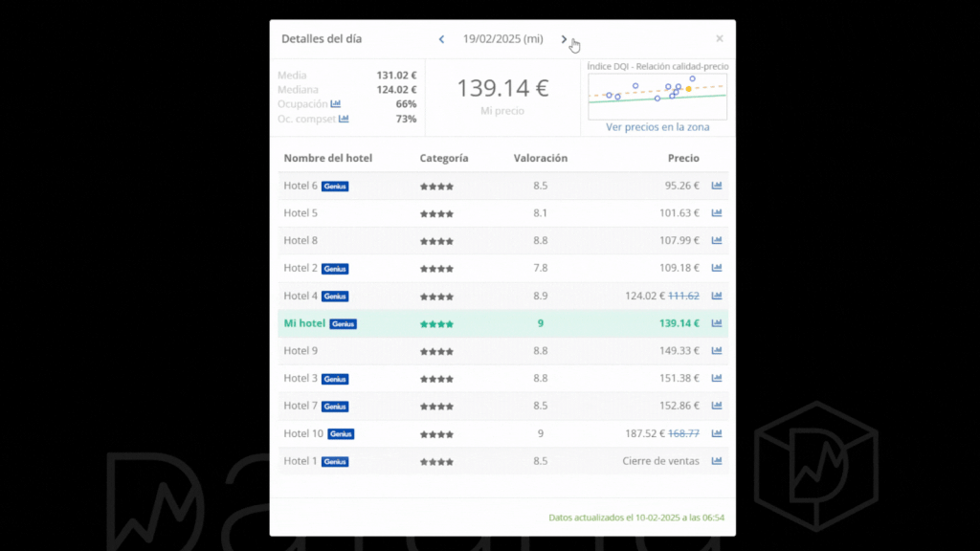Viewport: 980px width, 551px height.
Task: Click the Genius badge on Hotel 2
Action: click(x=335, y=269)
